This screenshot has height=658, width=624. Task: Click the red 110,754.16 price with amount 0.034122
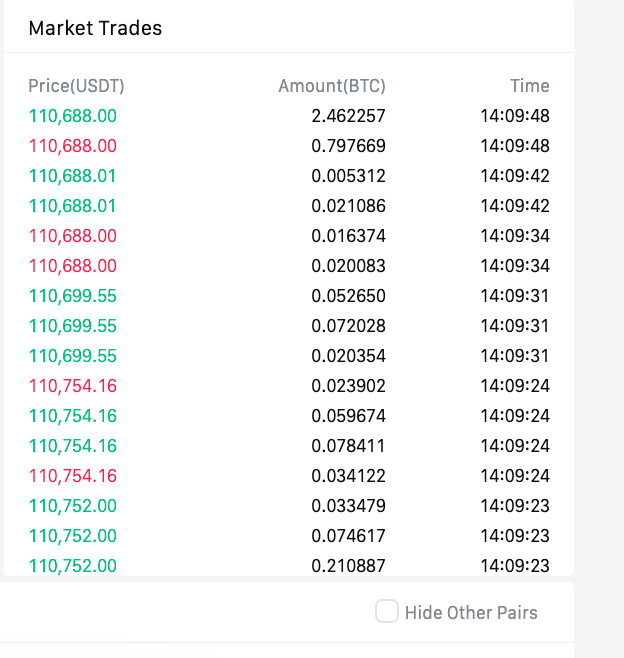click(73, 476)
